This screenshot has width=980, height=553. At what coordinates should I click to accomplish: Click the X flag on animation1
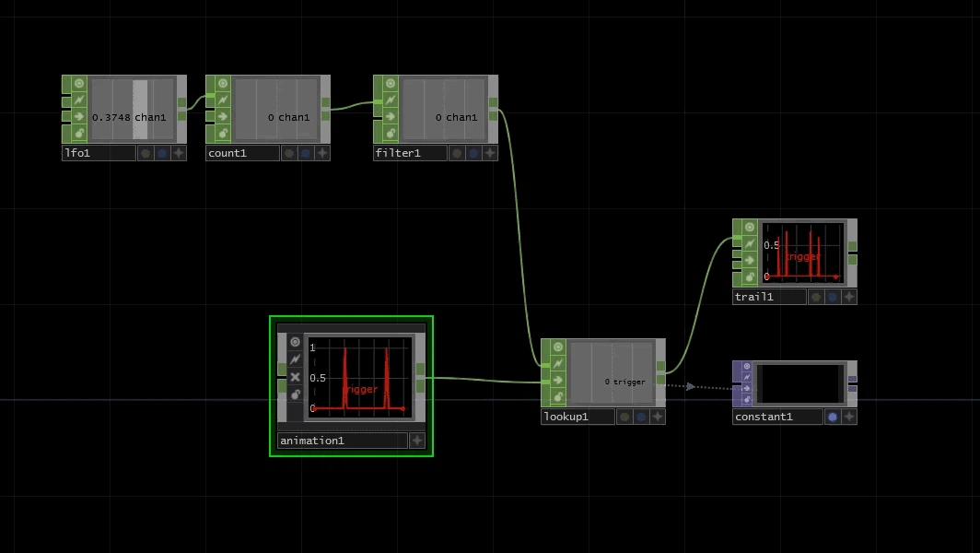click(295, 377)
